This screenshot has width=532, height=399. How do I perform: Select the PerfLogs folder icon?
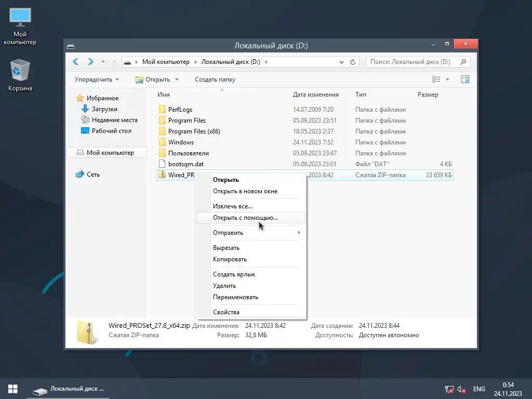pos(162,109)
